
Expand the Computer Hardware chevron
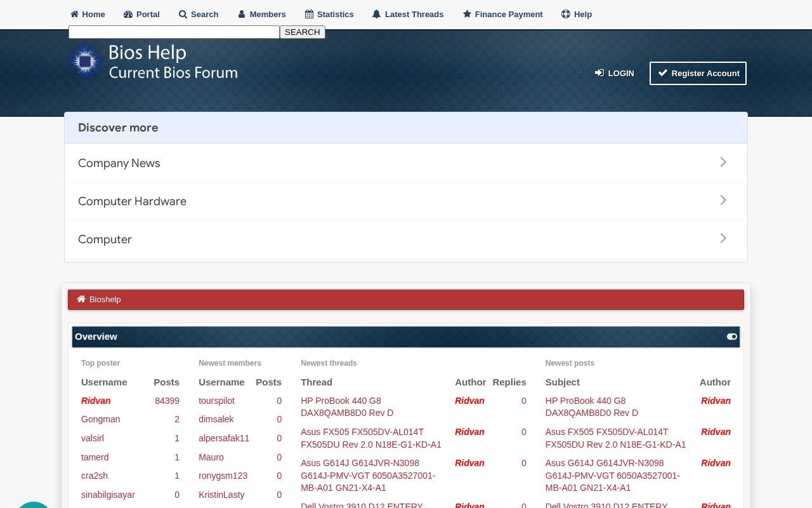pyautogui.click(x=723, y=200)
